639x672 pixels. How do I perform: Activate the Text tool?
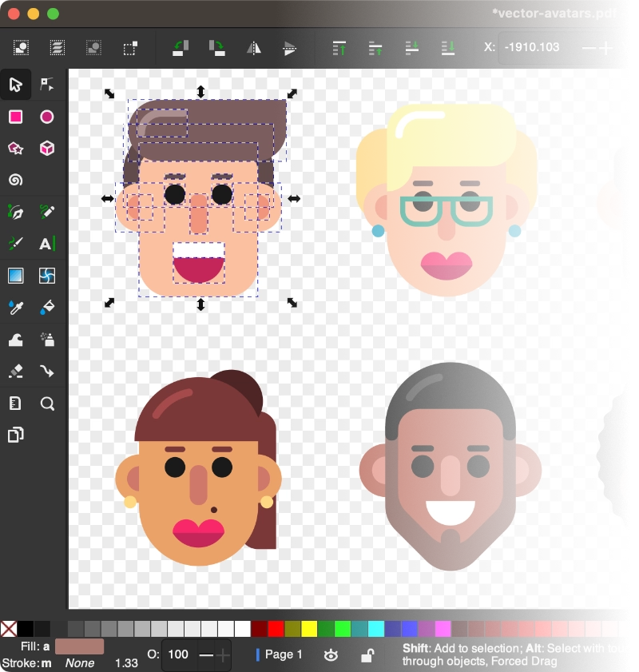(47, 244)
